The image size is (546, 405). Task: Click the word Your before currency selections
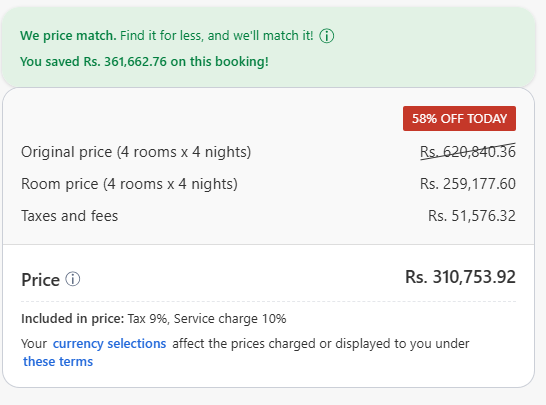34,344
